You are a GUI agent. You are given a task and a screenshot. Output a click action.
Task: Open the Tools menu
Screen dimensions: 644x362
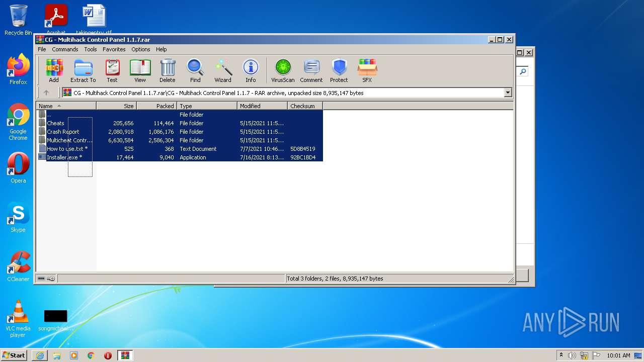click(91, 49)
